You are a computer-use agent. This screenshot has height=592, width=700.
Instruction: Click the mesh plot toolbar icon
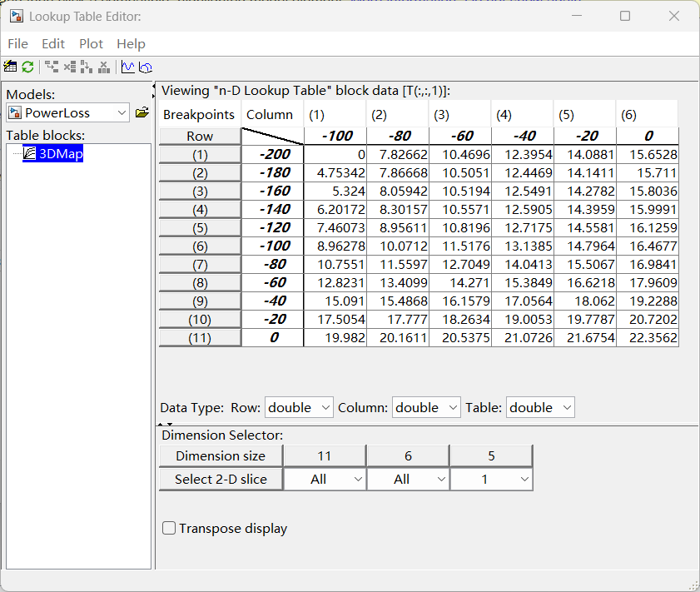pos(146,67)
